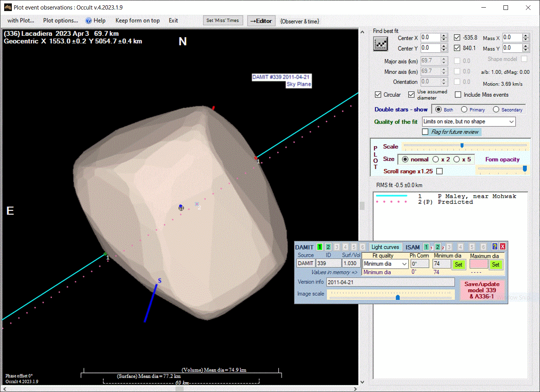Screen dimensions: 540x392
Task: Check Flag for future review
Action: tap(425, 132)
